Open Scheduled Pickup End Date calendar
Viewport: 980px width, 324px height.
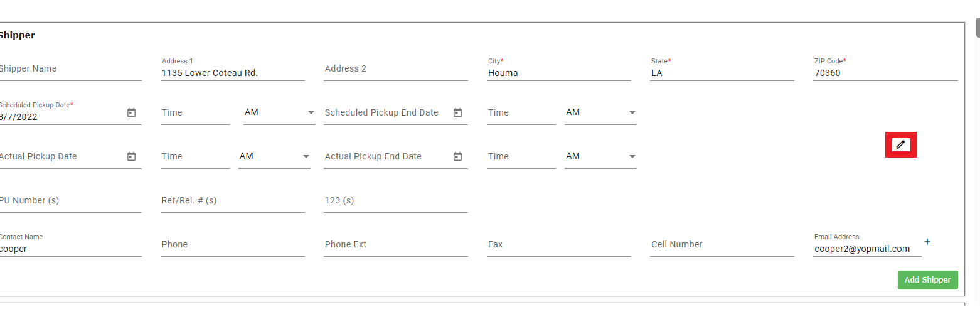[x=457, y=112]
